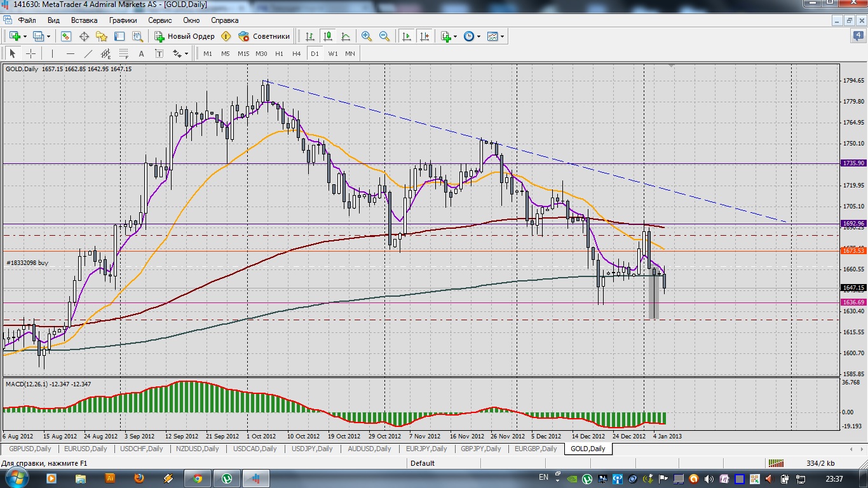Screen dimensions: 868x488
Task: Click the Новый Ордер button
Action: 184,36
